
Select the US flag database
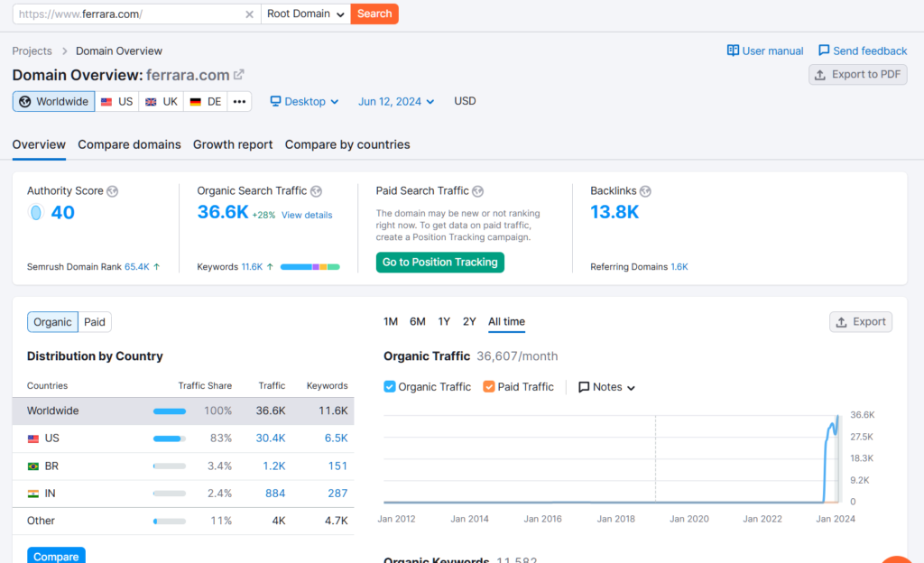coord(116,101)
